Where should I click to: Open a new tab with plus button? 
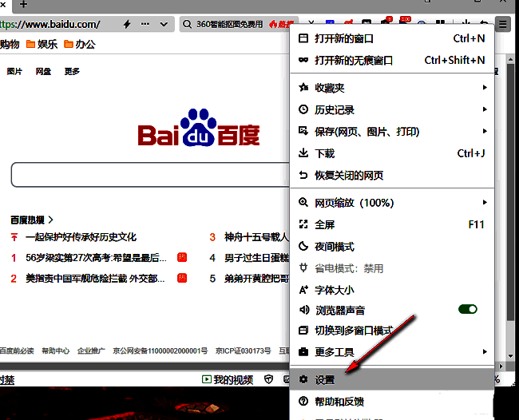[x=23, y=4]
